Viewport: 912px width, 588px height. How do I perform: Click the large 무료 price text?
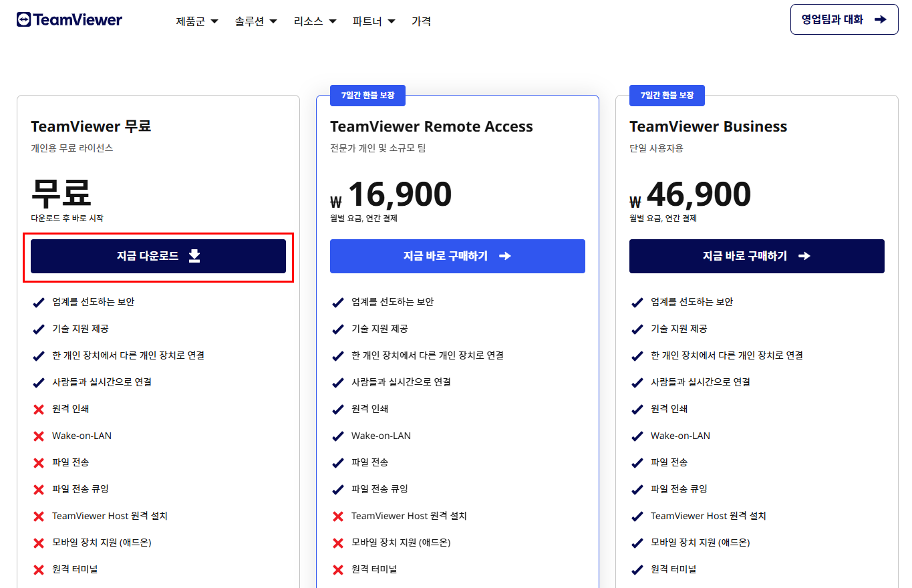point(61,192)
